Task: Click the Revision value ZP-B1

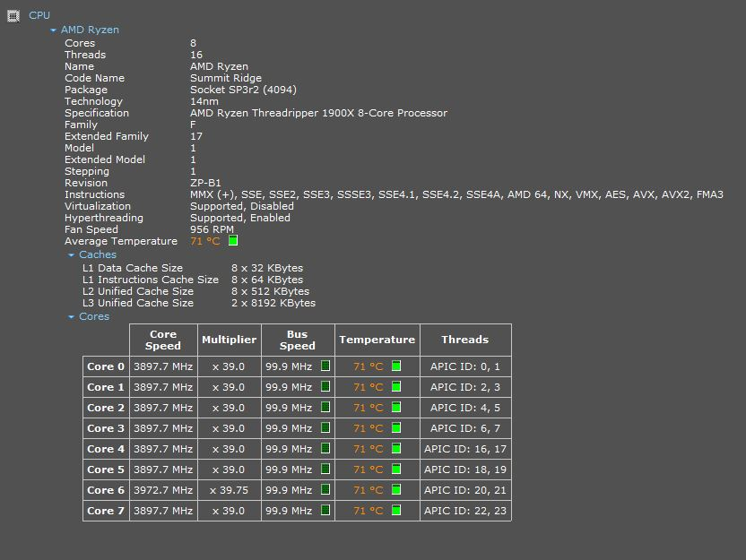Action: tap(205, 183)
